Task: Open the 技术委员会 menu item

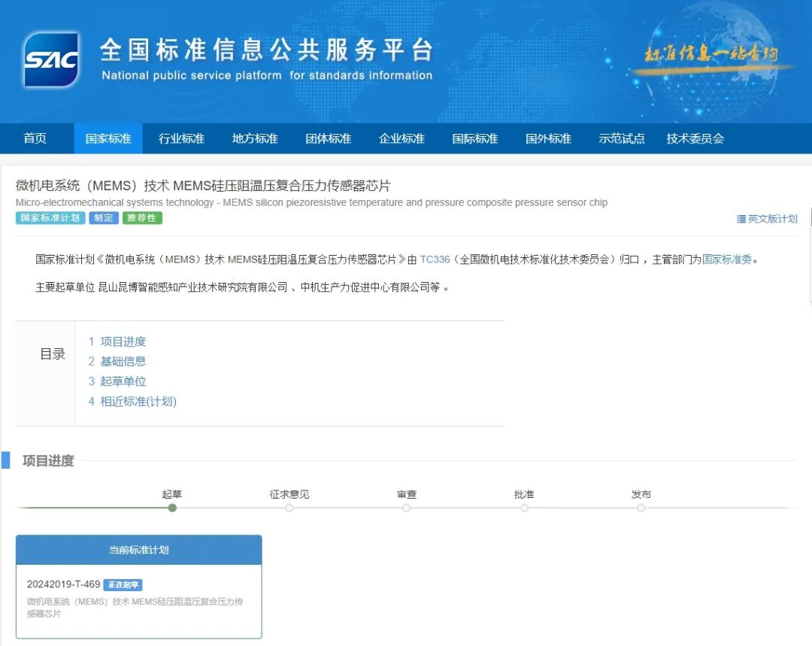Action: tap(695, 138)
